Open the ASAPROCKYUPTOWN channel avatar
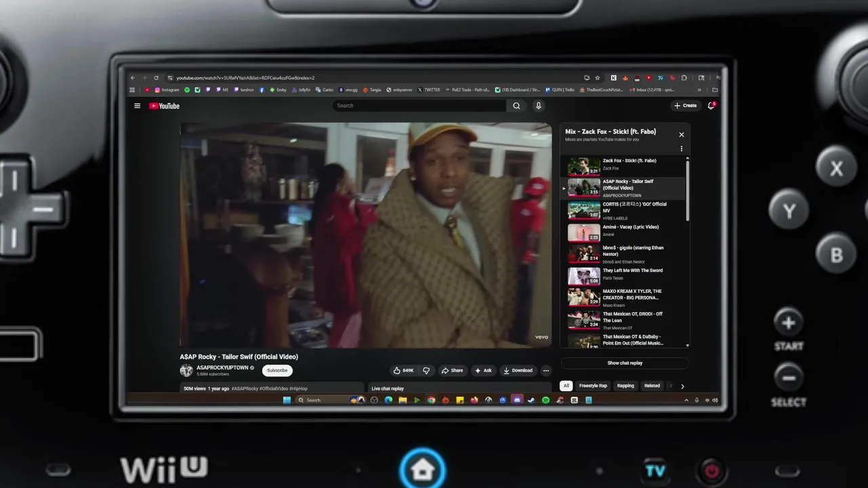The height and width of the screenshot is (488, 868). [186, 370]
